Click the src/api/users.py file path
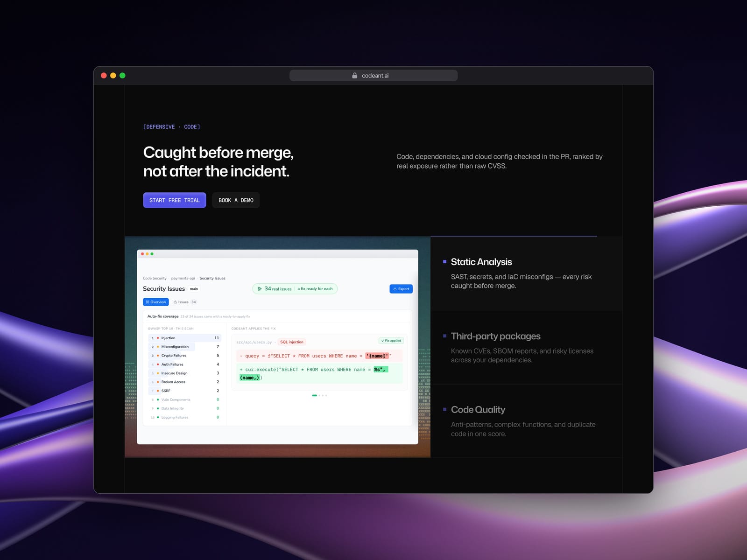 point(254,342)
